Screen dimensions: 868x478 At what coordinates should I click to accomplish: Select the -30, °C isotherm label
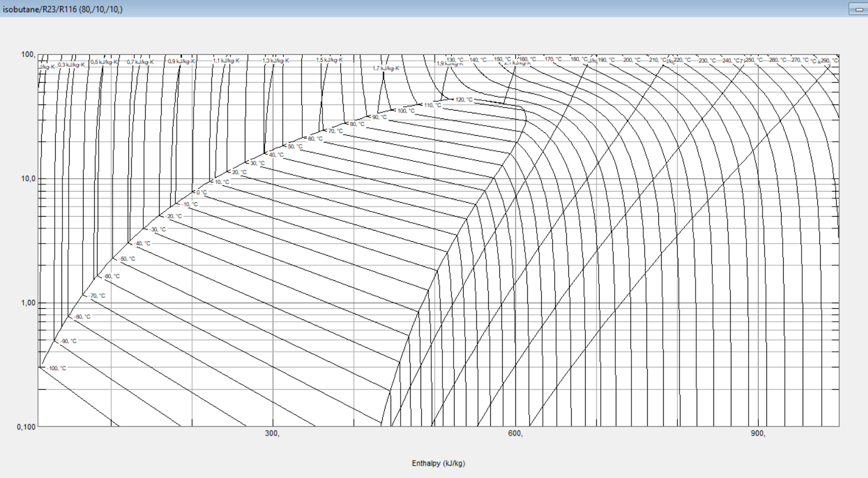pos(158,230)
